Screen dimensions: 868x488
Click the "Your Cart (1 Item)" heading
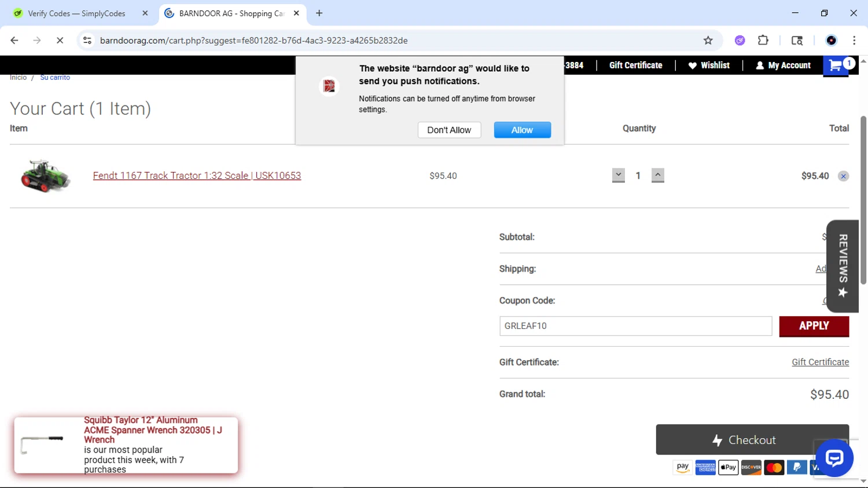pyautogui.click(x=80, y=109)
